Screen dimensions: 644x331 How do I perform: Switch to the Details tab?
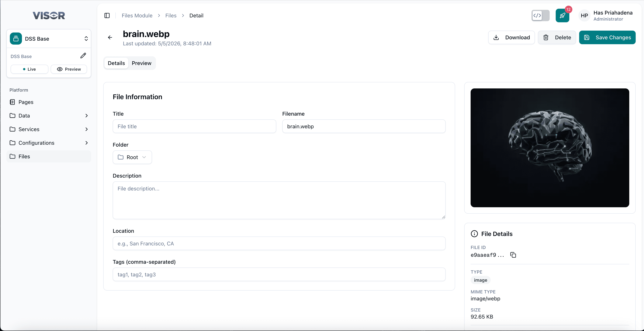[116, 63]
